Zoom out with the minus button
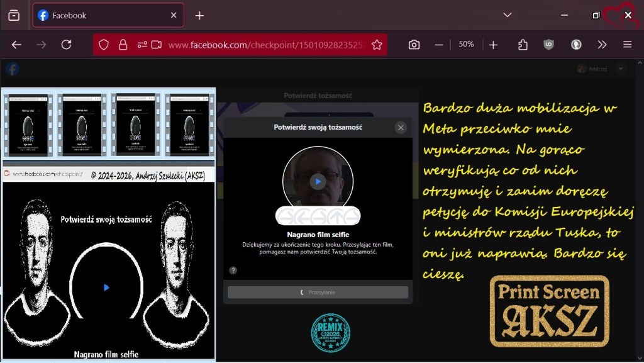Screen dimensions: 644x363 [439, 45]
